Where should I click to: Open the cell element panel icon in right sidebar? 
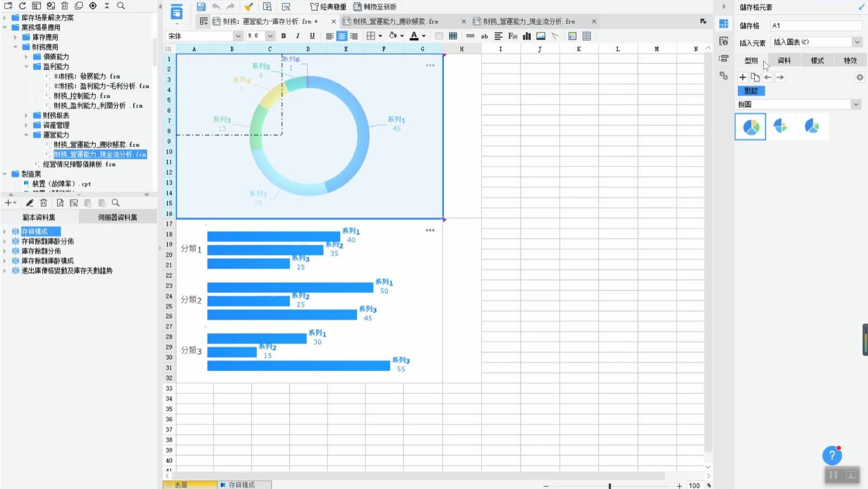click(x=723, y=24)
